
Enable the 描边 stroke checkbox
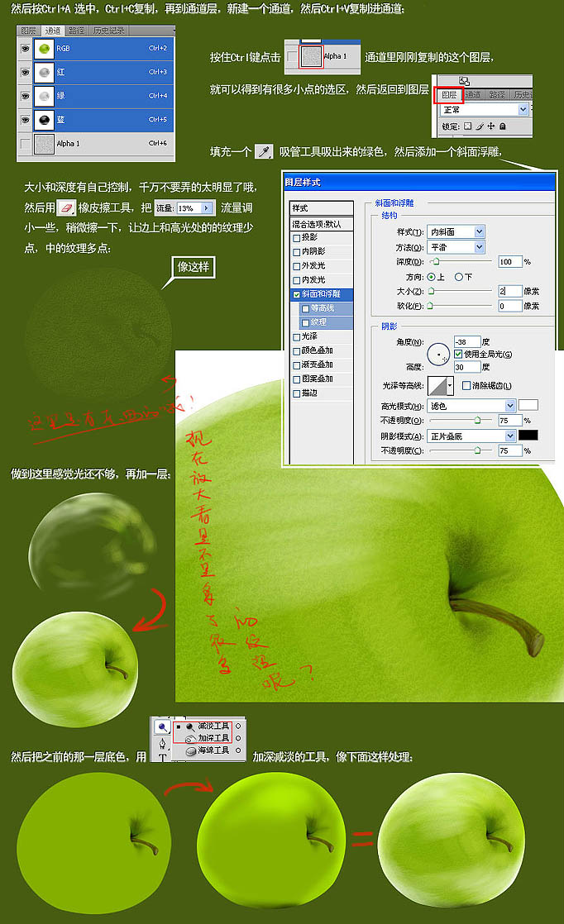[x=296, y=393]
